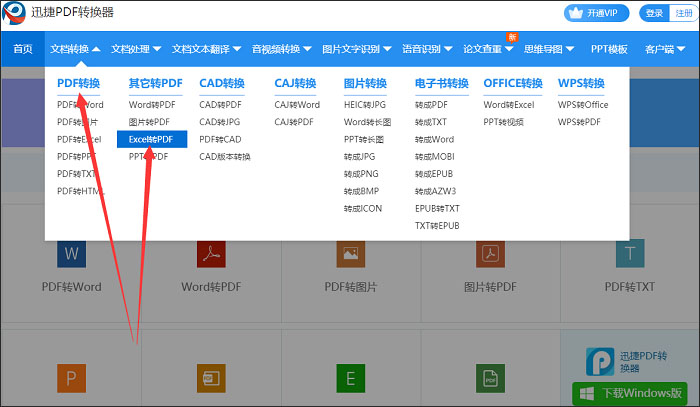Choose Word转长图
Viewport: 700px width, 407px height.
coord(367,122)
